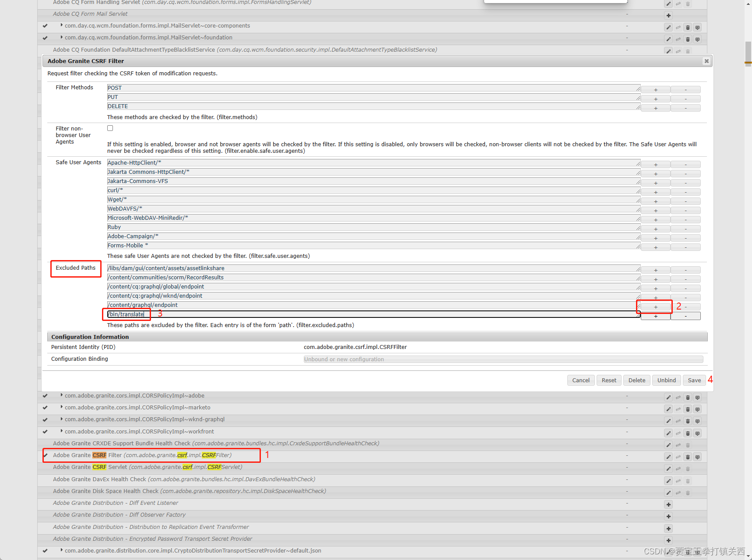Add Distribution to Replication Event Transformer config
Viewport: 752px width, 560px height.
pos(668,529)
